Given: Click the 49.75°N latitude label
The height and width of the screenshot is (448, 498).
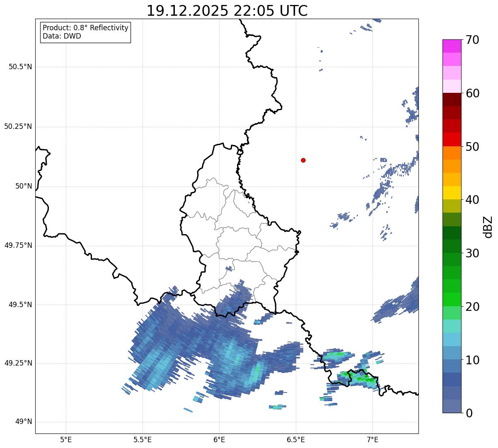Looking at the screenshot, I should [x=18, y=245].
